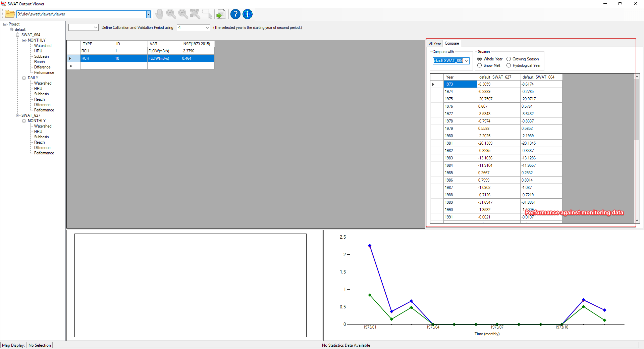
Task: Activate the map feature select tool
Action: (207, 14)
